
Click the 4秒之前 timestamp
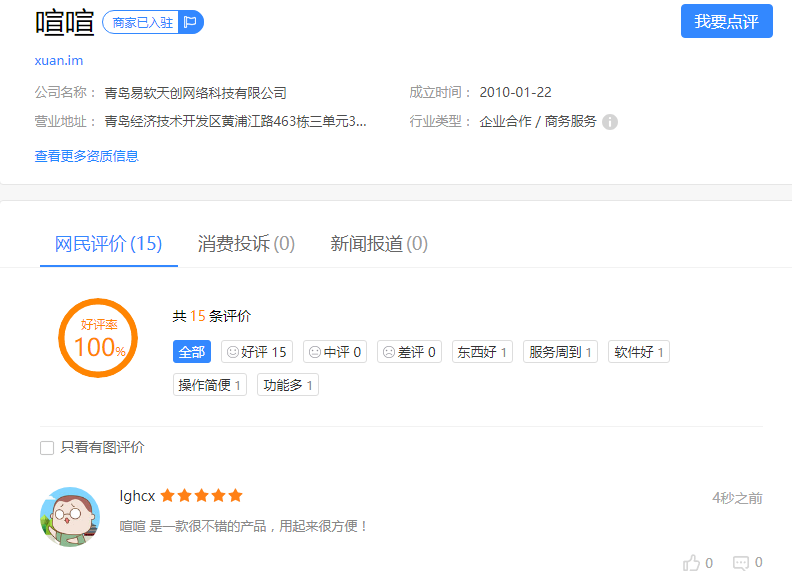click(737, 498)
